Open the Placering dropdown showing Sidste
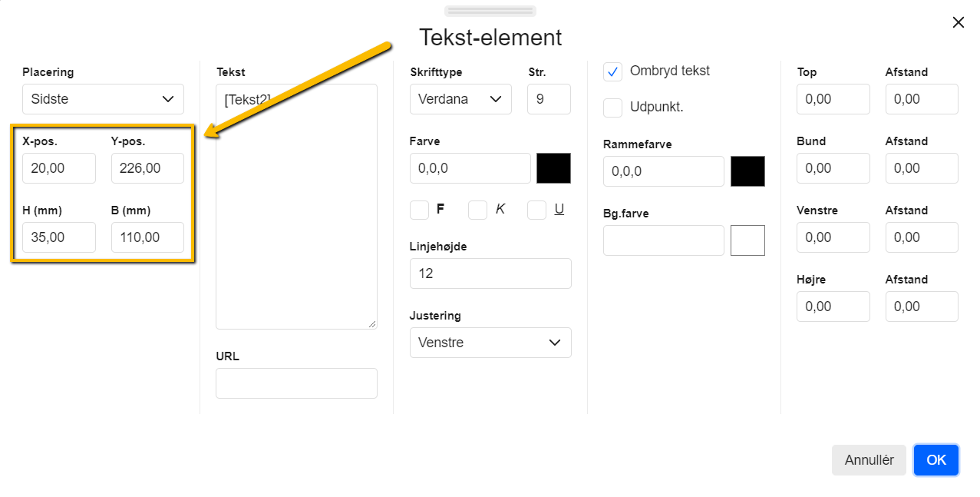 (102, 98)
